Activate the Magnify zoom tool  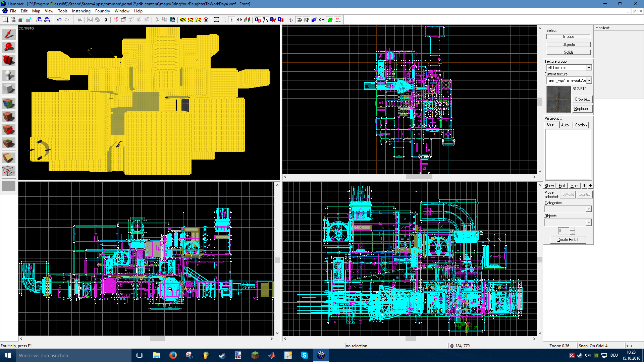pyautogui.click(x=9, y=47)
